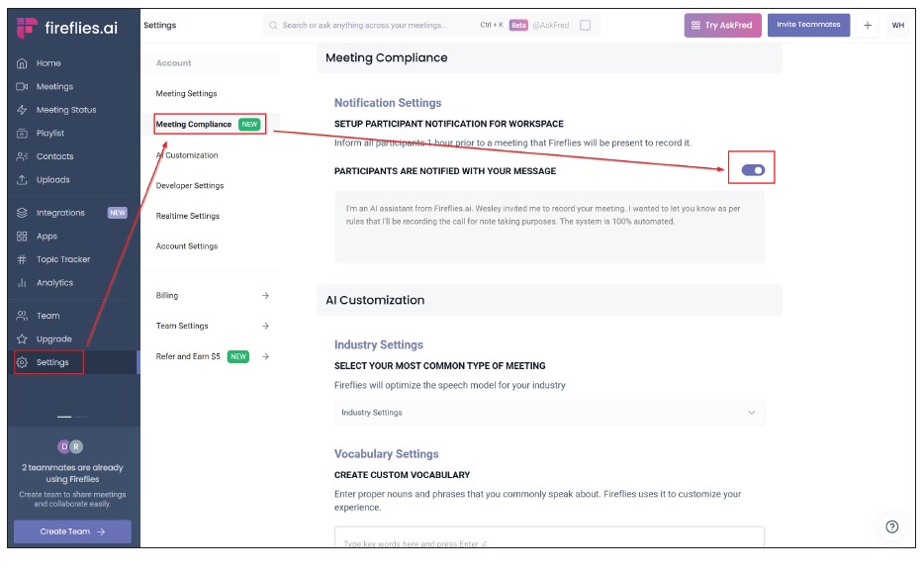This screenshot has width=924, height=577.
Task: Open Topic Tracker hashtag icon
Action: (x=22, y=259)
